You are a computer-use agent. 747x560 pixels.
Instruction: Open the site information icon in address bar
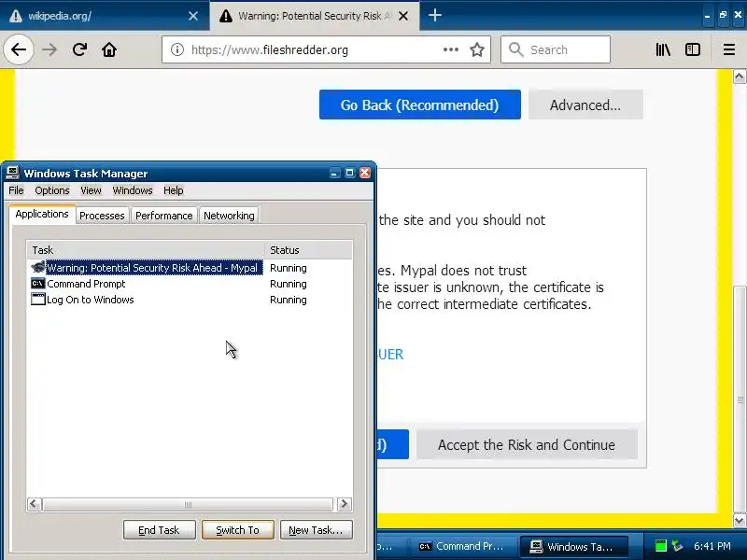(x=177, y=49)
